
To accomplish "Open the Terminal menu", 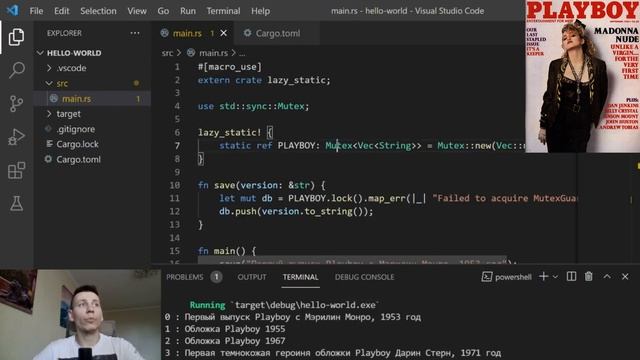I will 223,11.
